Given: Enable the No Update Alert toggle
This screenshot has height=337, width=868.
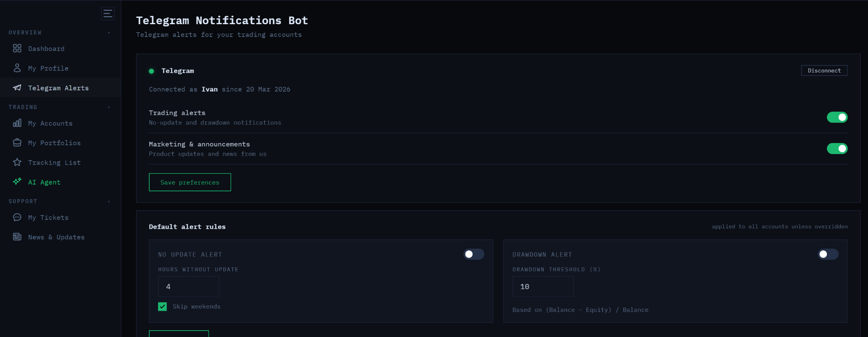Looking at the screenshot, I should tap(474, 254).
